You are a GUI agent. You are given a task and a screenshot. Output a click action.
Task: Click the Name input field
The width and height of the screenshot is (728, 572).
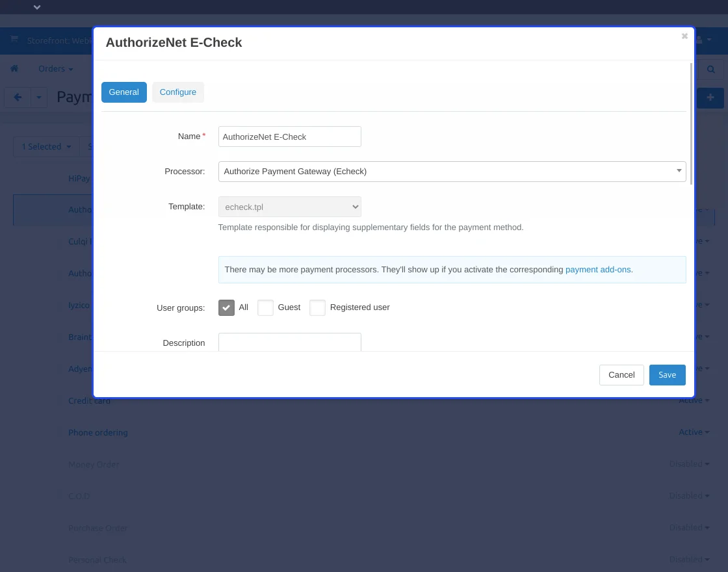coord(290,136)
